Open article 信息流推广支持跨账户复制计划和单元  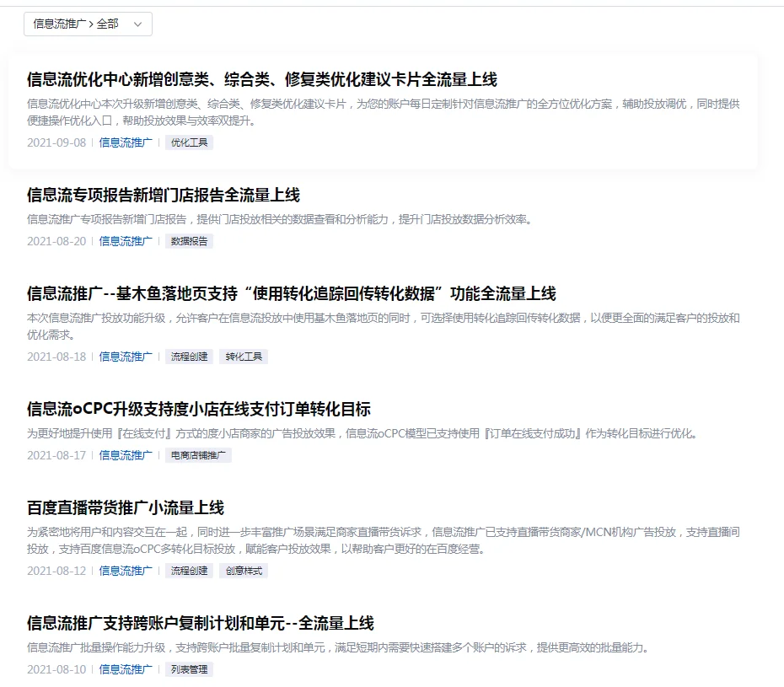[201, 623]
